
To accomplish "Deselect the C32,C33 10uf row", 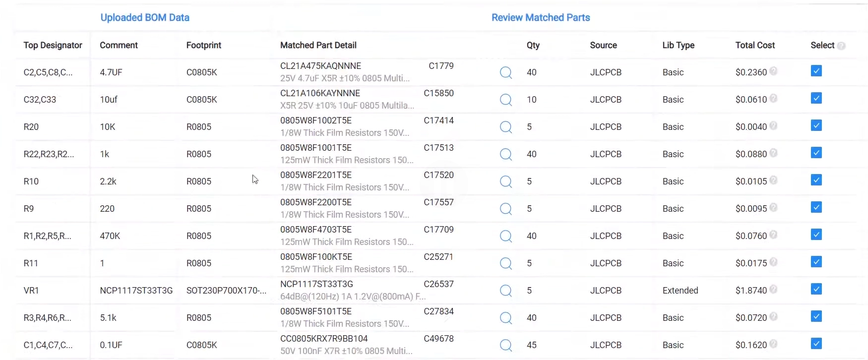I will click(816, 98).
